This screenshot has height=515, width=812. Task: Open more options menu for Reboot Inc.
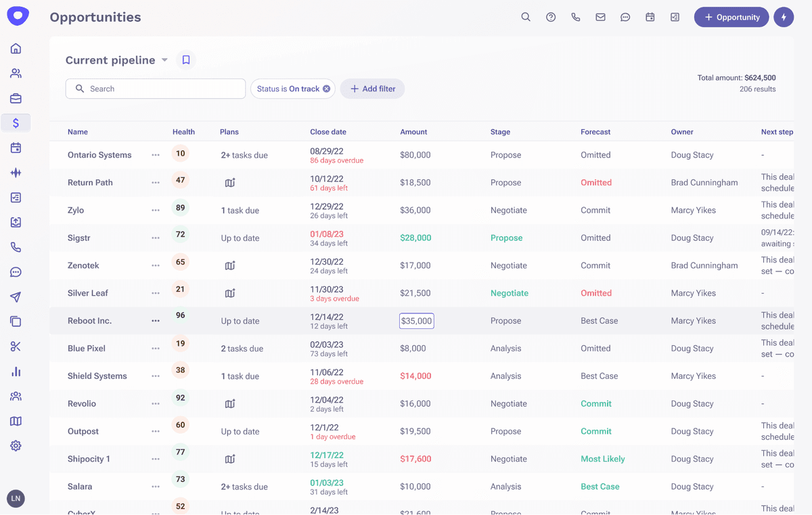(156, 321)
